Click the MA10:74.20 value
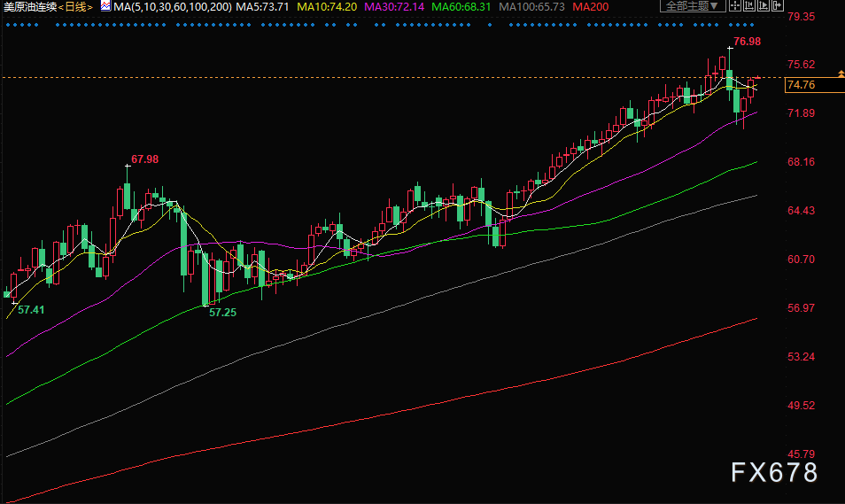 coord(327,7)
